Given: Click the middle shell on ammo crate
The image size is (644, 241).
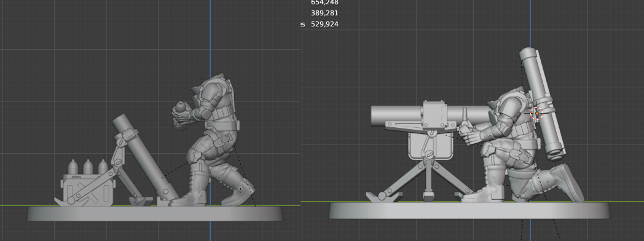Looking at the screenshot, I should [88, 167].
